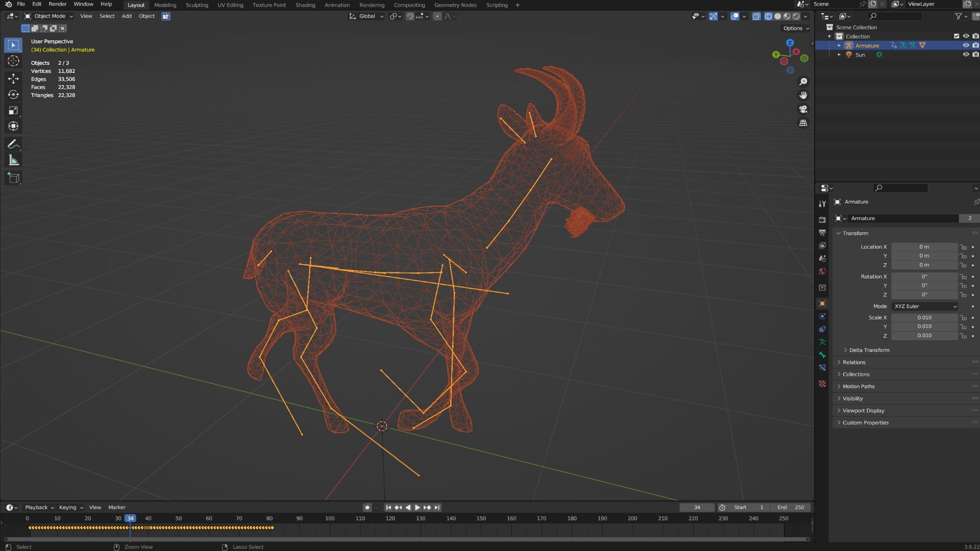The width and height of the screenshot is (980, 551).
Task: Click the frame 34 playhead marker
Action: click(130, 518)
